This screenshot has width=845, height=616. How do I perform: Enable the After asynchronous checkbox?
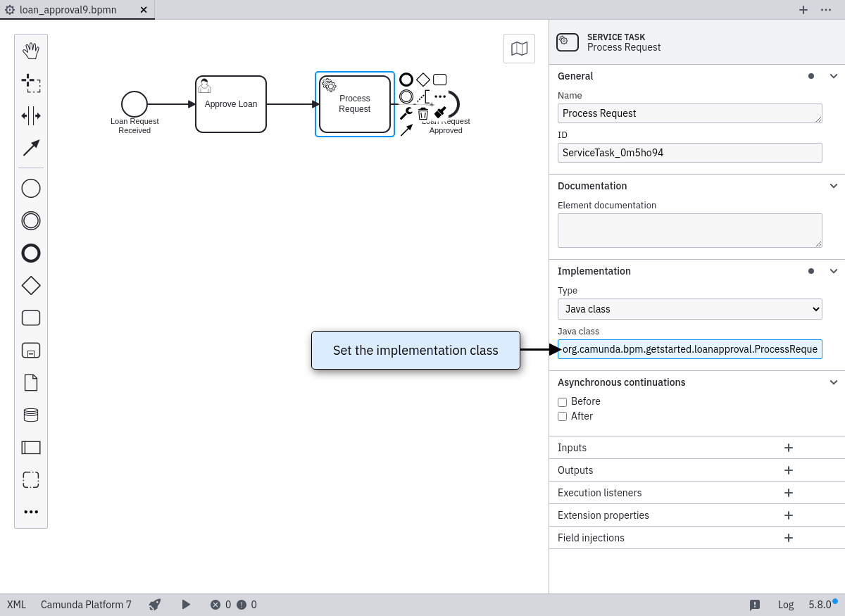point(562,417)
